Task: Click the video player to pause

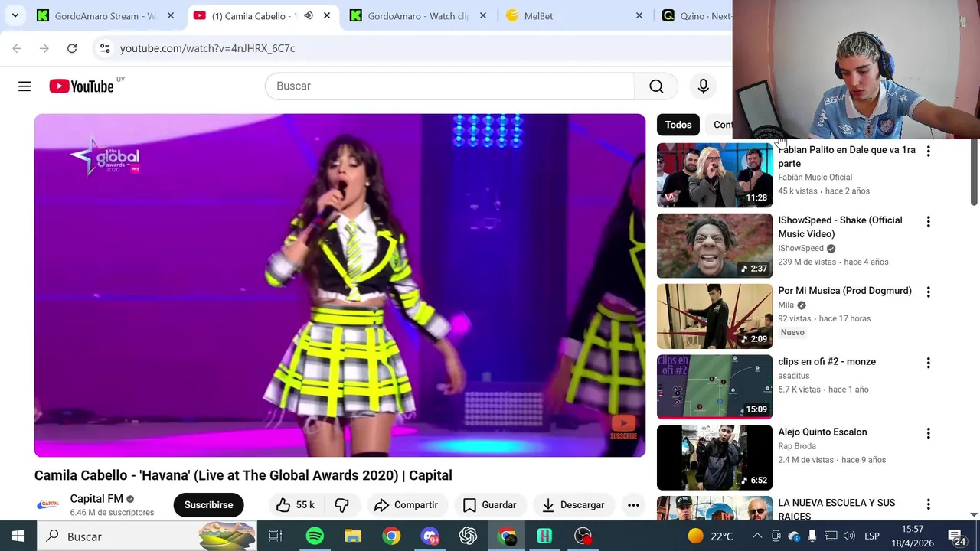Action: pos(340,285)
